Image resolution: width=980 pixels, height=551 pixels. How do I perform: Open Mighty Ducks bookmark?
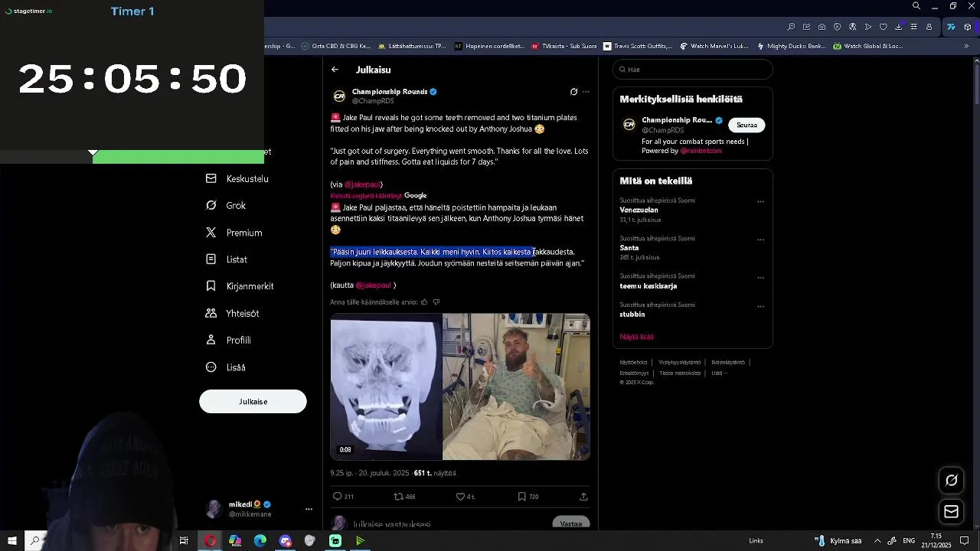point(790,46)
